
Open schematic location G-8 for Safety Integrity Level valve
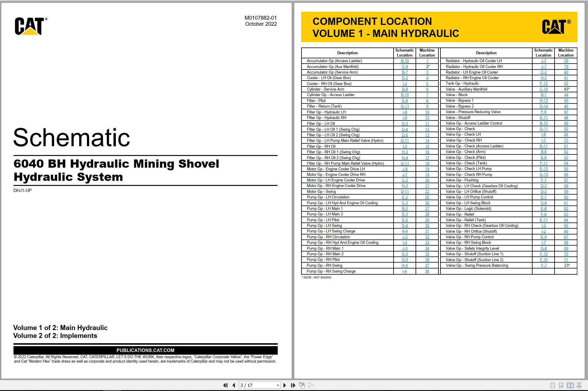[x=544, y=248]
